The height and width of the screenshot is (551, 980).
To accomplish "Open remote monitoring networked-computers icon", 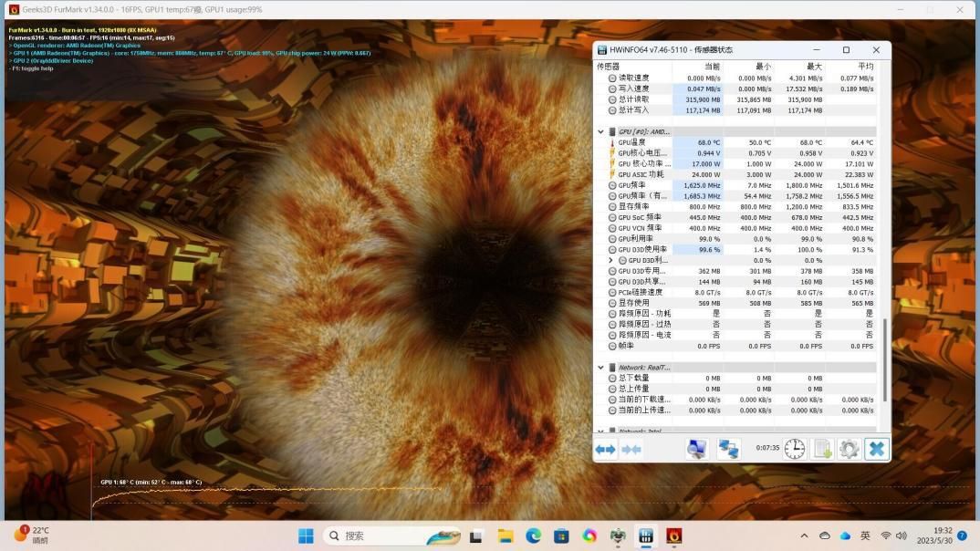I will pyautogui.click(x=729, y=449).
